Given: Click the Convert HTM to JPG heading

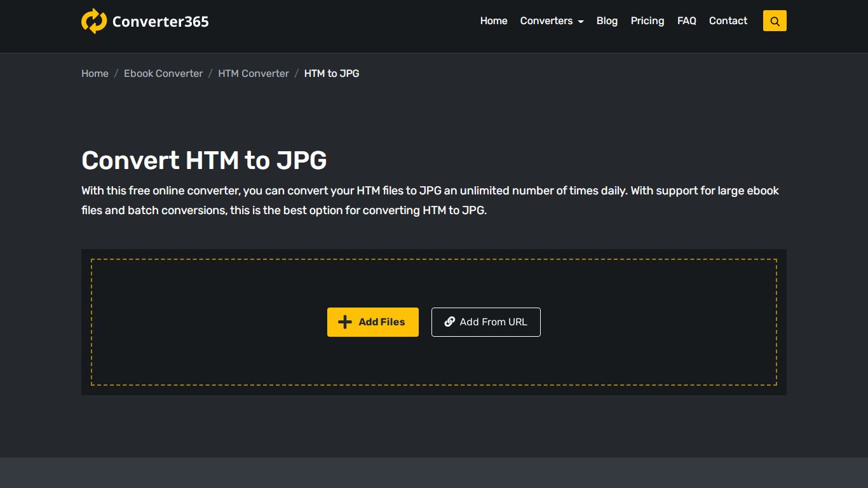Looking at the screenshot, I should coord(204,161).
